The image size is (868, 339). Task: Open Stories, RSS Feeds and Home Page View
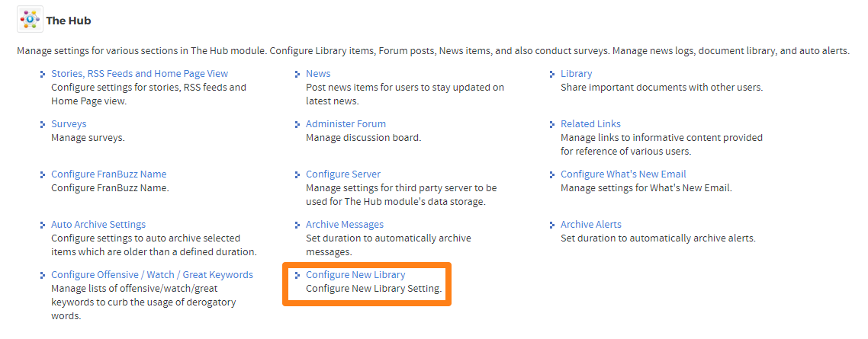click(x=140, y=74)
